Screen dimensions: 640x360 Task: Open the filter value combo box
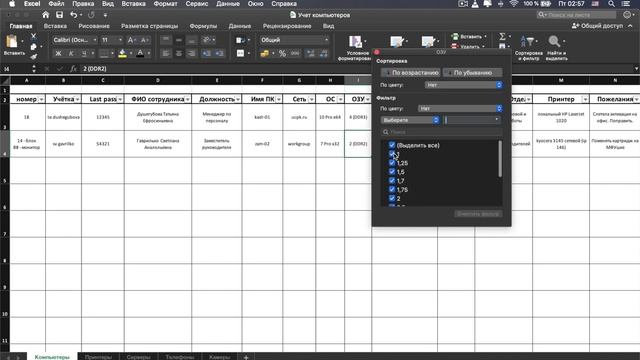tap(472, 120)
